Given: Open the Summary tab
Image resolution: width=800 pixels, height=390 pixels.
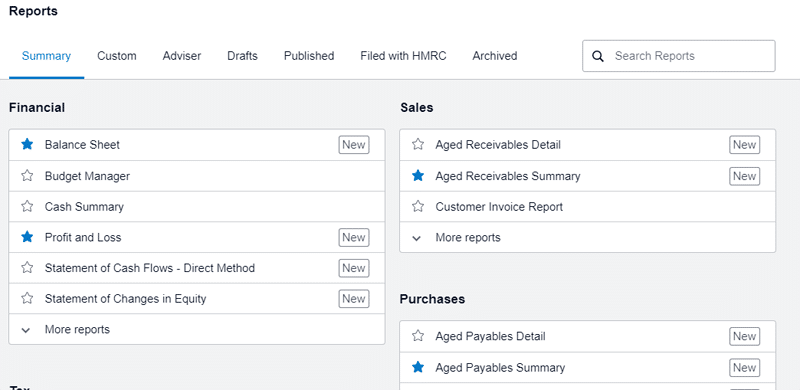Looking at the screenshot, I should [x=46, y=56].
